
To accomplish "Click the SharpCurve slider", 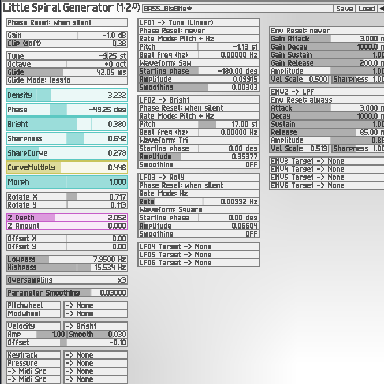I will pos(67,153).
